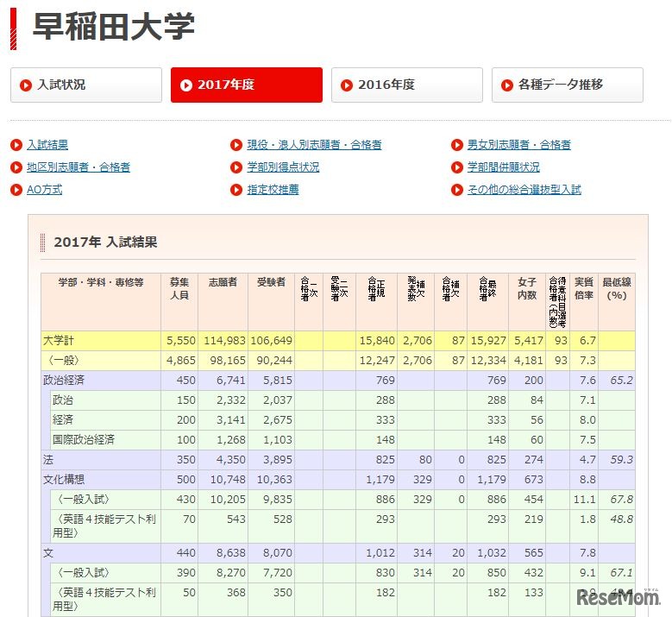Click the red arrow icon beside 男女別志願者・合格者
This screenshot has width=672, height=617.
457,145
